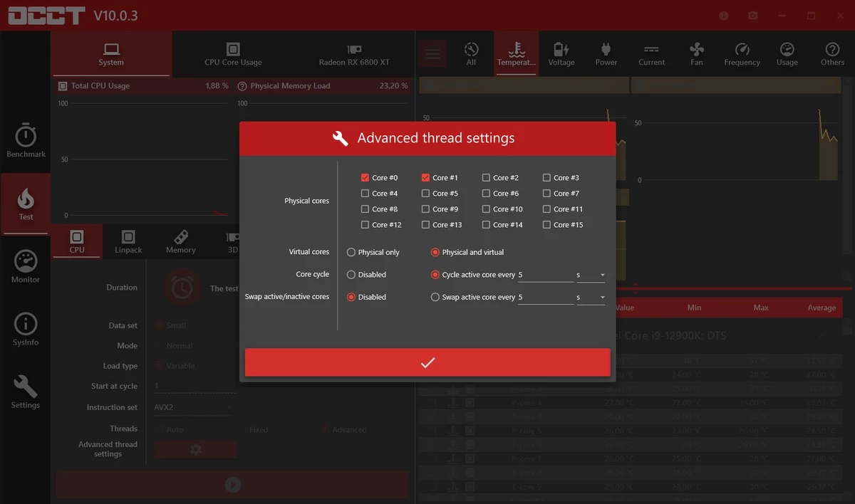Screen dimensions: 855x504
Task: Check Core #8 checkbox
Action: tap(365, 209)
